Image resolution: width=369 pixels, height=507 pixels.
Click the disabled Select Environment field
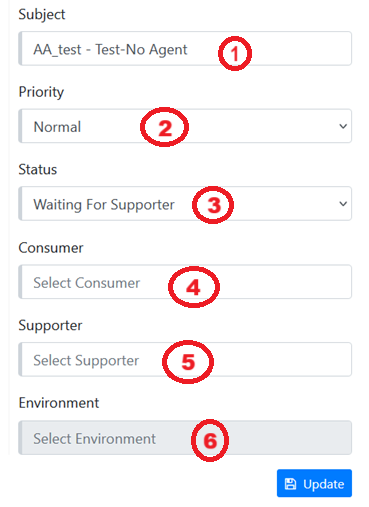185,438
